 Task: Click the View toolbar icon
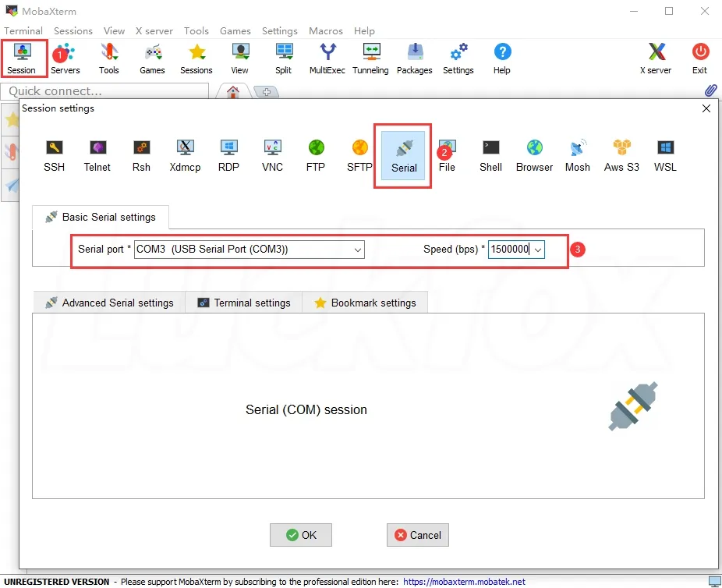pyautogui.click(x=240, y=58)
